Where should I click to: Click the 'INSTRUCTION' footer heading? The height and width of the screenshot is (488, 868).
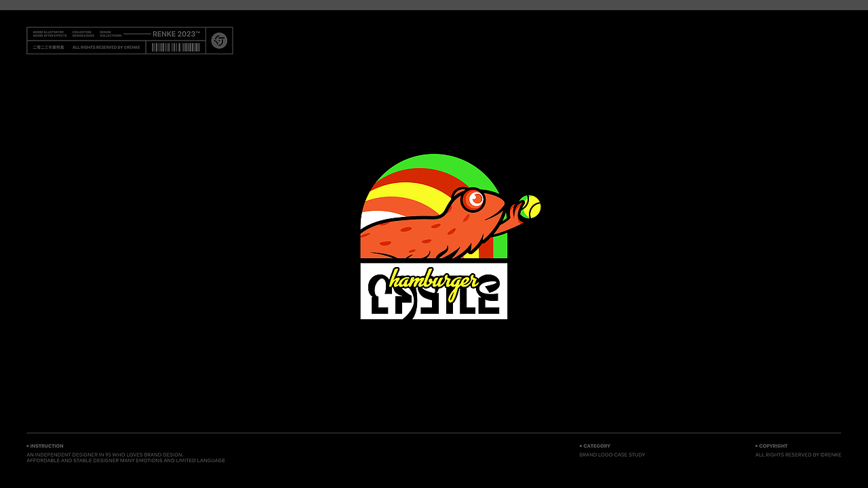pyautogui.click(x=47, y=446)
